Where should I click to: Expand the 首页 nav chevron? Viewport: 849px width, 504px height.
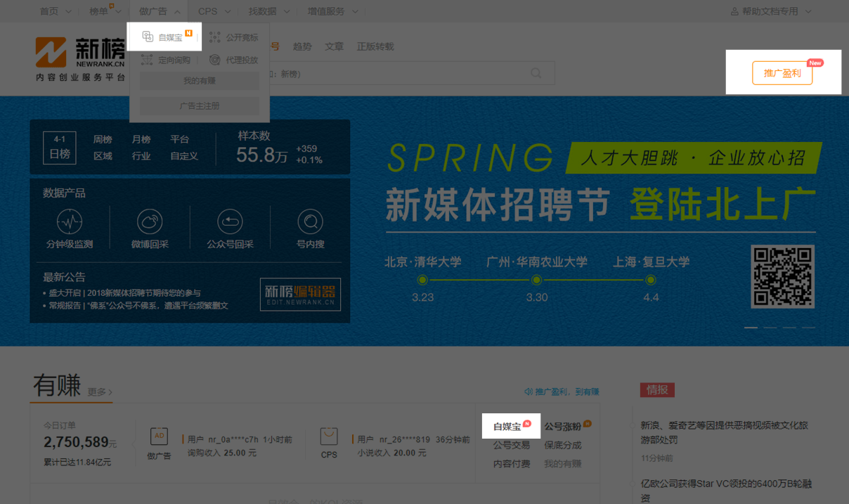(x=68, y=12)
